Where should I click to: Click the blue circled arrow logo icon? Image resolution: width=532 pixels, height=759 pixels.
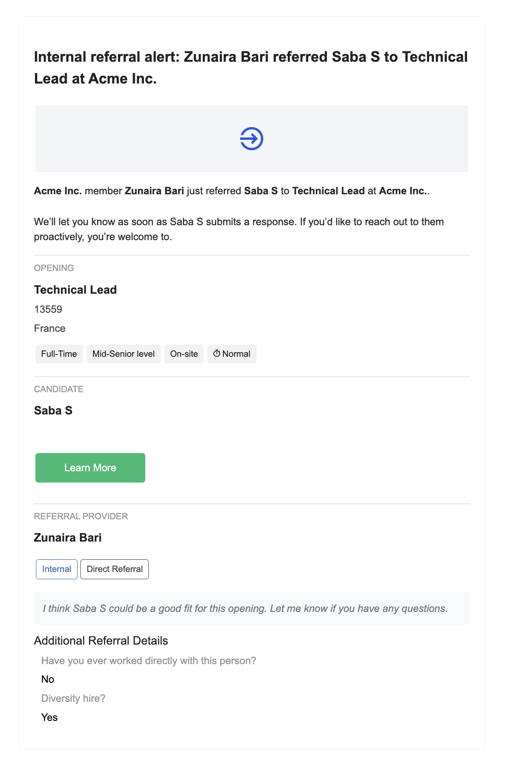(x=251, y=138)
